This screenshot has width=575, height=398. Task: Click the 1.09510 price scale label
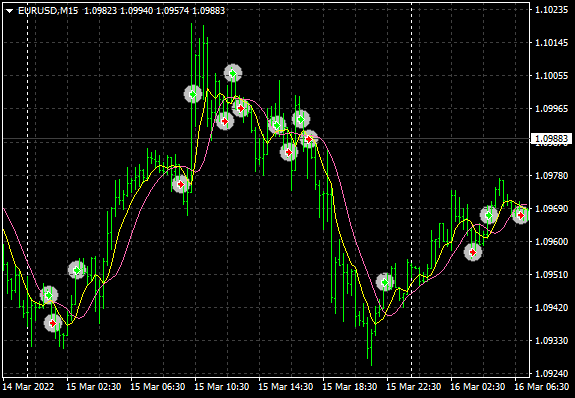pos(551,275)
